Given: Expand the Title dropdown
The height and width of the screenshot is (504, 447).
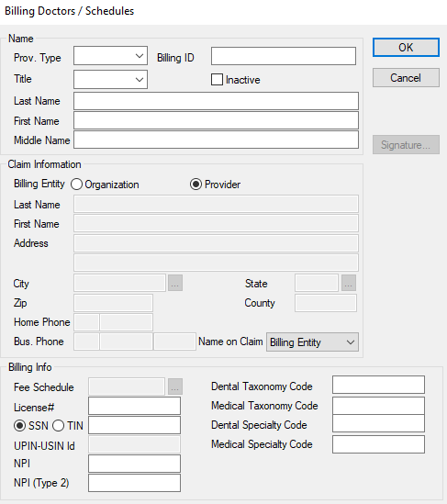Looking at the screenshot, I should point(110,79).
